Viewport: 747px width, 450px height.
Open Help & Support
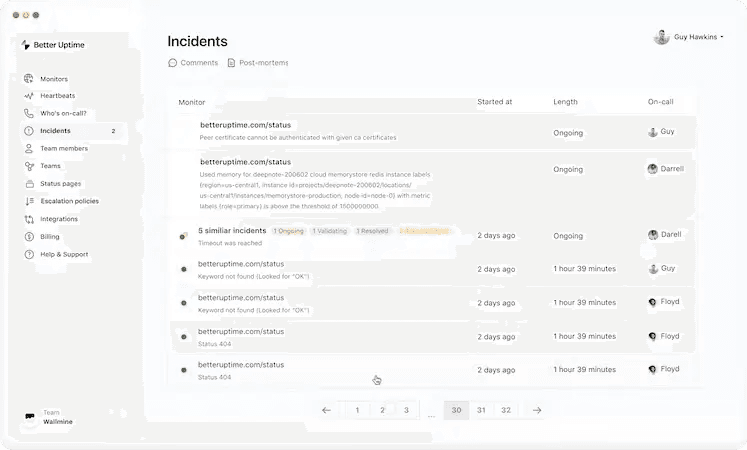click(63, 254)
